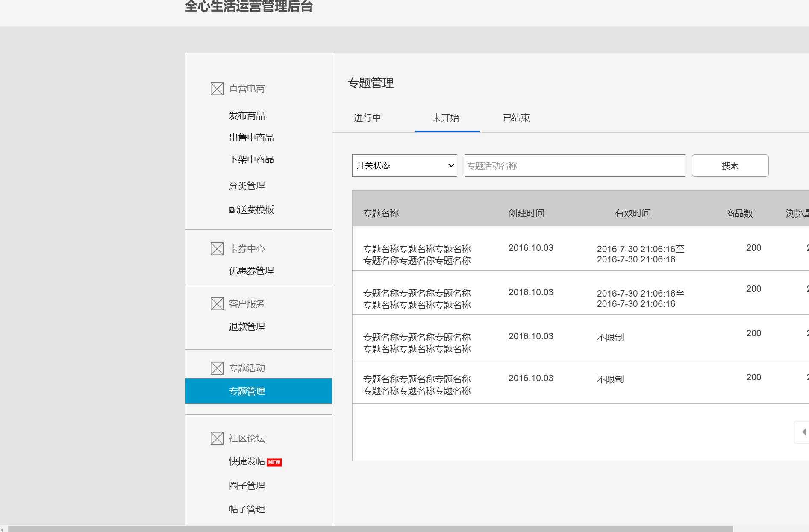The image size is (809, 532).
Task: Click the 客户服务 section icon
Action: coord(216,303)
